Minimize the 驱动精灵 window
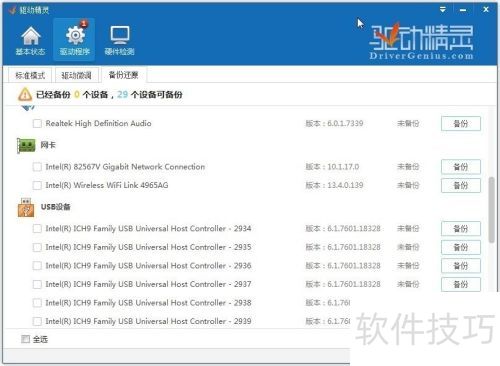 click(x=463, y=10)
